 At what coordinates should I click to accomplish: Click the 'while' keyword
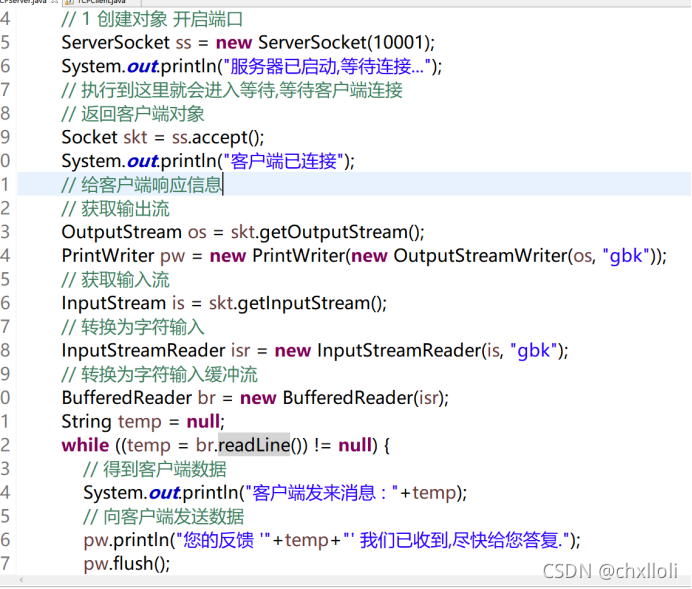tap(85, 445)
